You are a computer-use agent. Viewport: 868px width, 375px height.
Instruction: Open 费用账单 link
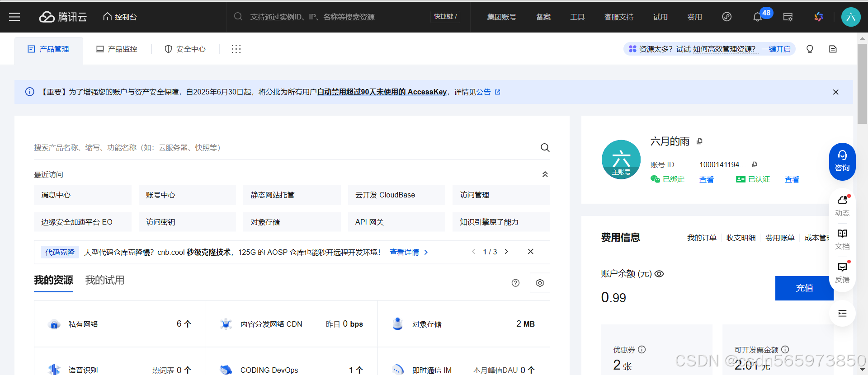pos(780,238)
